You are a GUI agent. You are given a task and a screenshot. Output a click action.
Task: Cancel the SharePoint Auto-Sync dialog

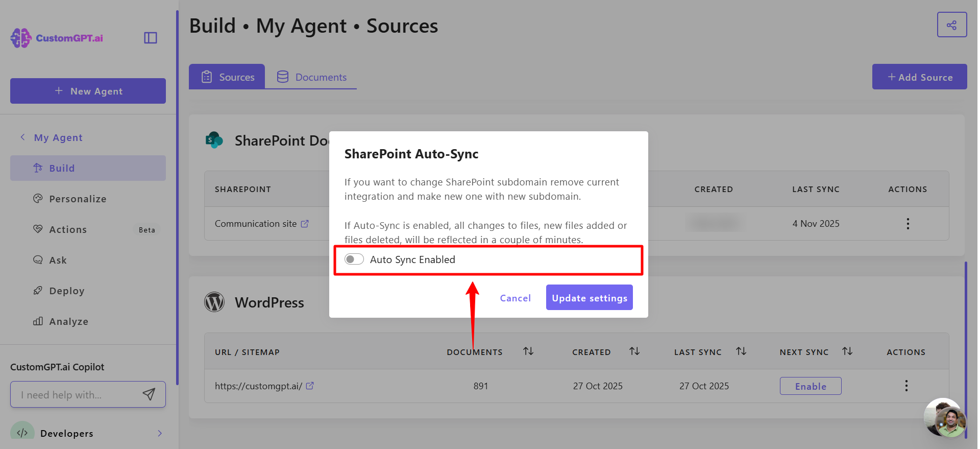point(515,298)
